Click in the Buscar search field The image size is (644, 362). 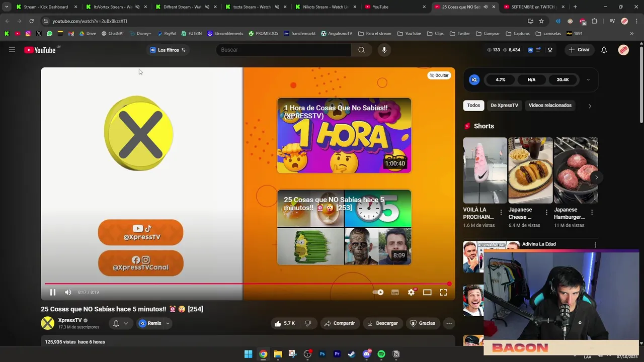click(x=284, y=50)
